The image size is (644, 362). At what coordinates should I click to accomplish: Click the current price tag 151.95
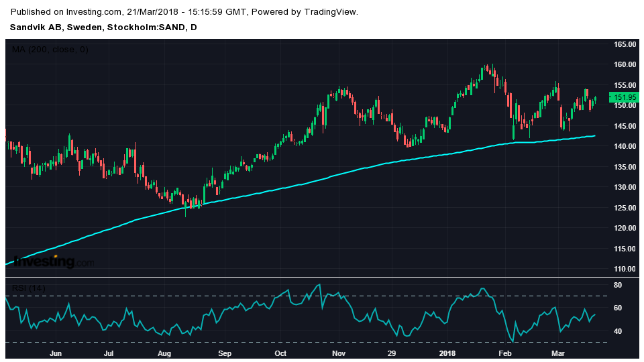tap(624, 97)
